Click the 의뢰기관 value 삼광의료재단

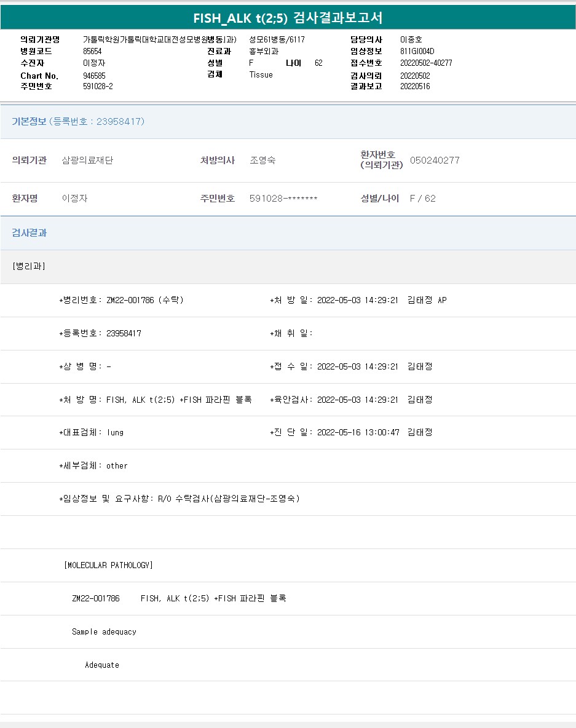point(87,160)
